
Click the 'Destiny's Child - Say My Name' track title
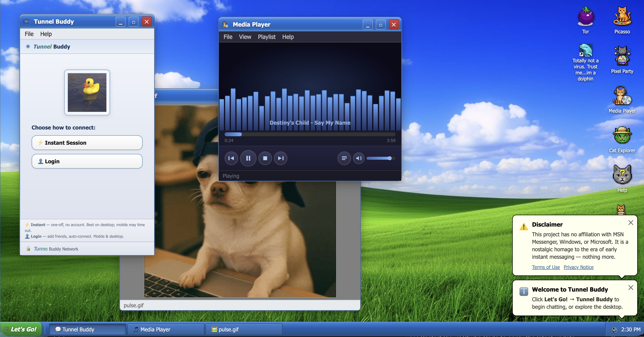(x=310, y=123)
